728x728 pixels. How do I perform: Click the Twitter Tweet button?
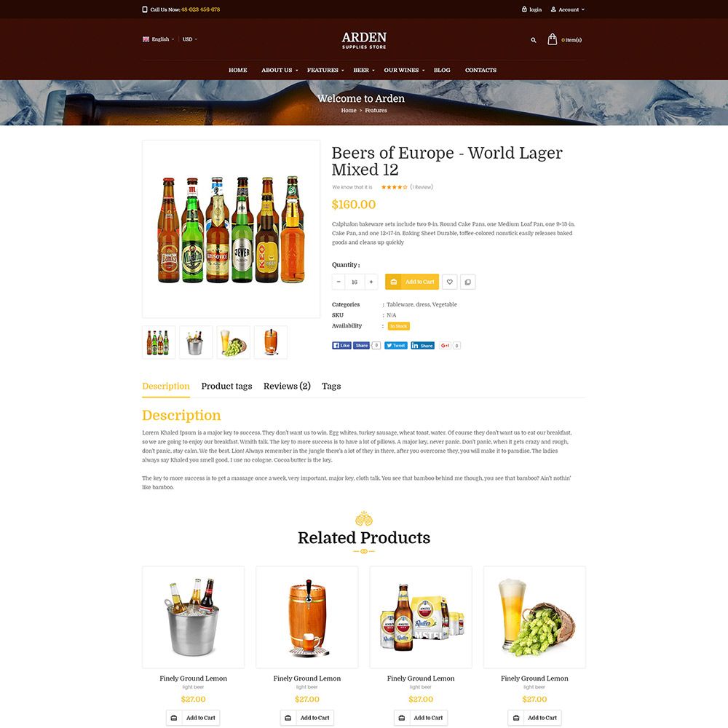pos(396,345)
